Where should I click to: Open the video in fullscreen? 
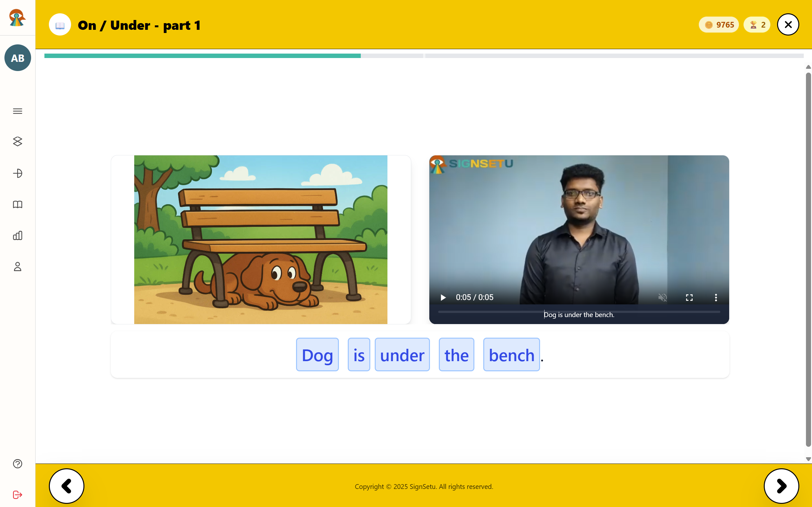689,297
